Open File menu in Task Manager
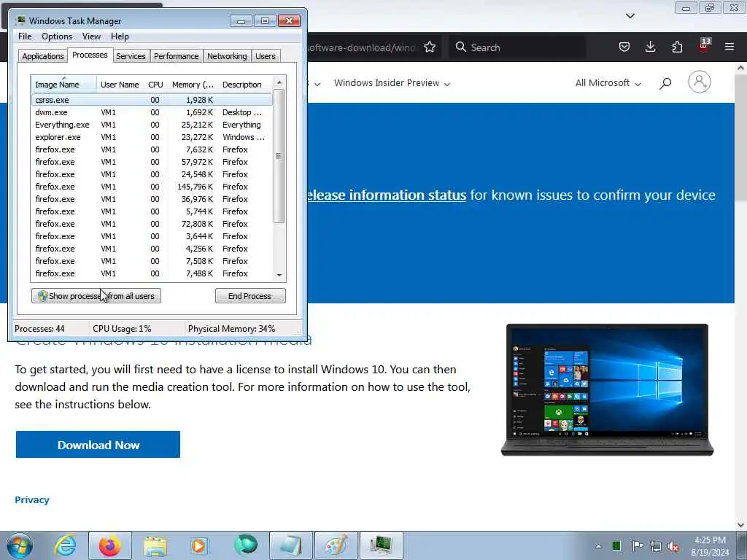The height and width of the screenshot is (560, 747). click(x=25, y=36)
